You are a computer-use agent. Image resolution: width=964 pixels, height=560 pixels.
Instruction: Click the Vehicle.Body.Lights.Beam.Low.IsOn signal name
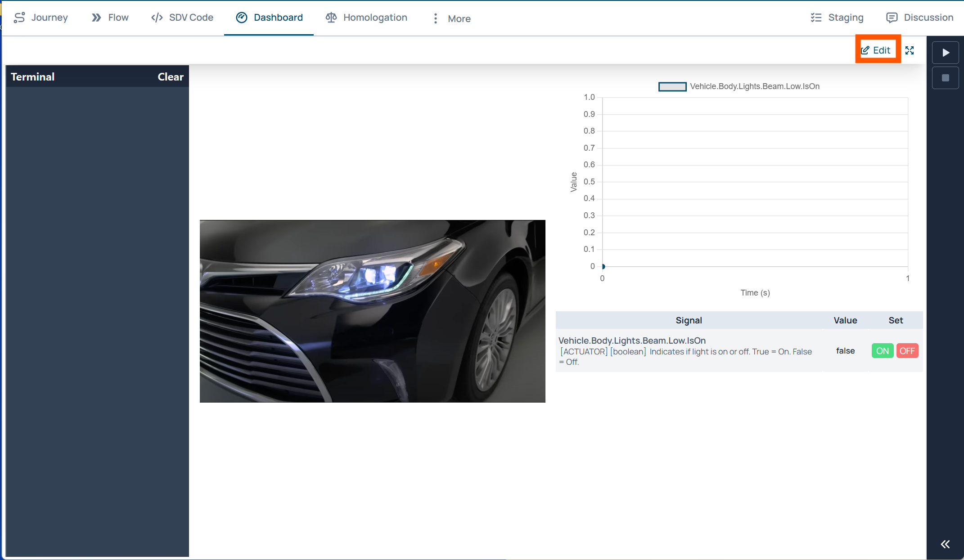[632, 340]
